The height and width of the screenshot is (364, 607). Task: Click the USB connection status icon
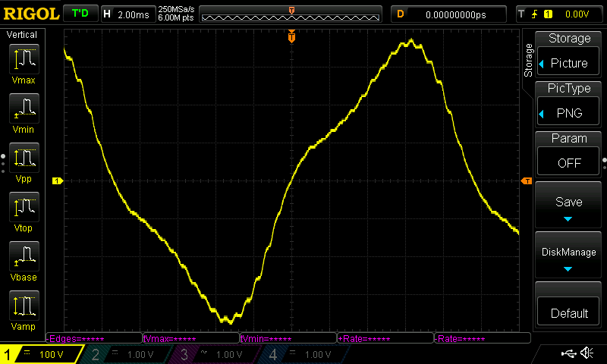pyautogui.click(x=568, y=353)
